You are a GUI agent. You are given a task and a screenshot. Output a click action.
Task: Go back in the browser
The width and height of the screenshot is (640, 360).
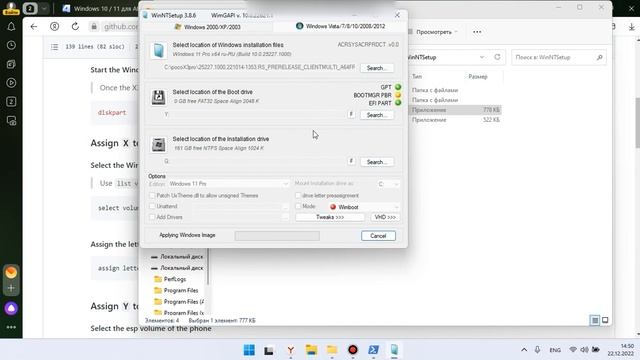click(x=34, y=27)
